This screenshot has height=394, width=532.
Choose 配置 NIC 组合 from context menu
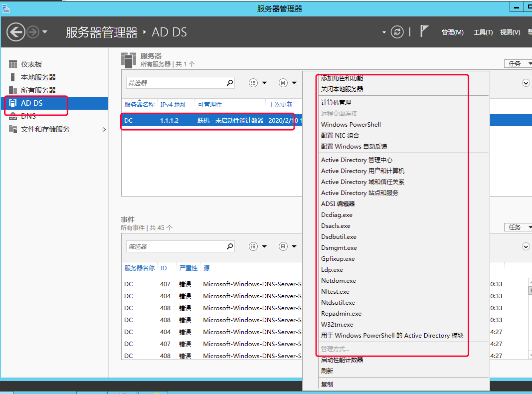pyautogui.click(x=340, y=135)
